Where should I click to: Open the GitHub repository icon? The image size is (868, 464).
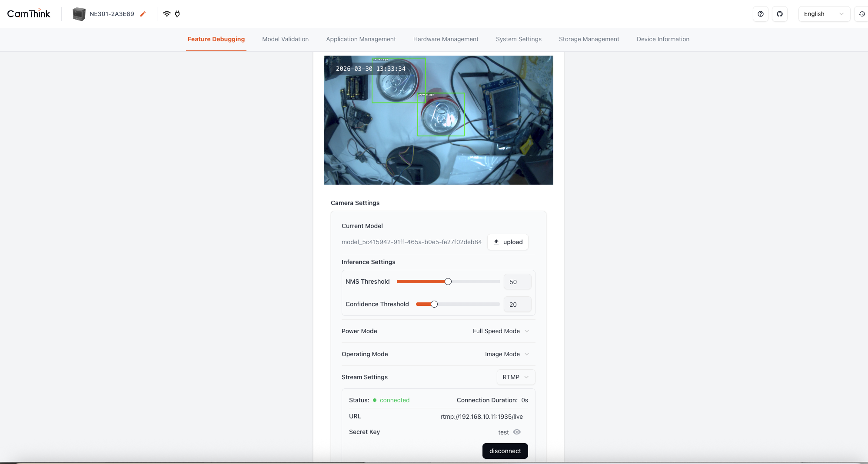780,14
